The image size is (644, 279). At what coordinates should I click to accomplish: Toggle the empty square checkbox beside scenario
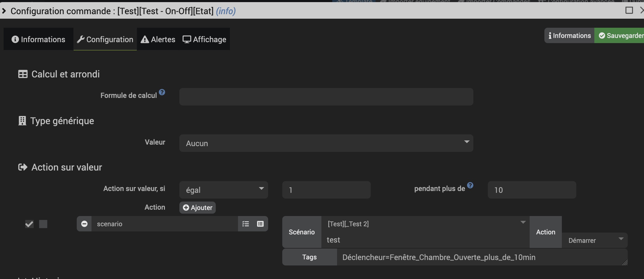43,224
